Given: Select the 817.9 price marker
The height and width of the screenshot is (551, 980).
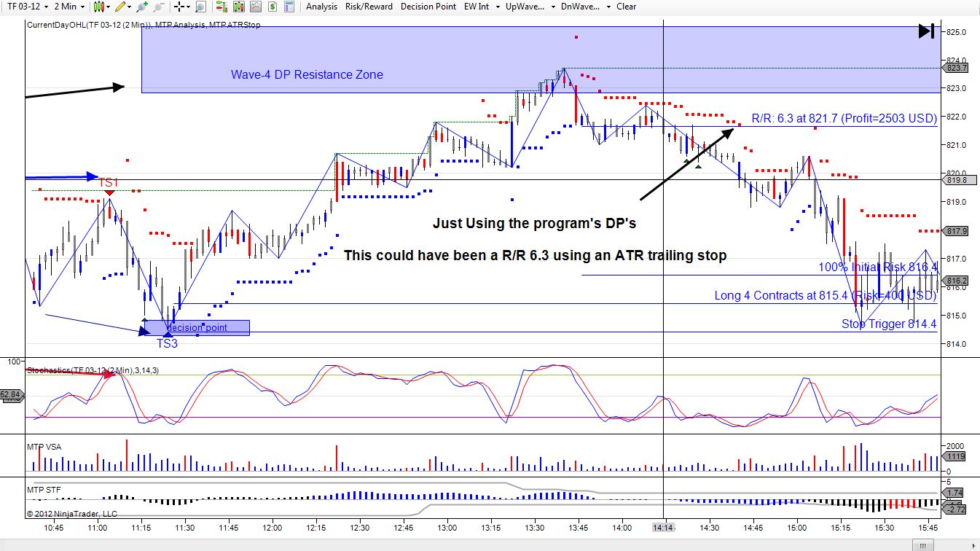Looking at the screenshot, I should (x=956, y=231).
